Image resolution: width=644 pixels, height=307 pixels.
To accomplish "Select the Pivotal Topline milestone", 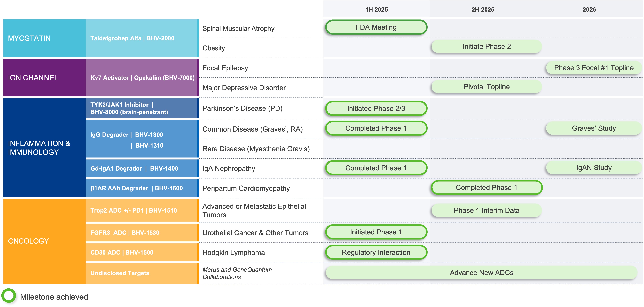I will pos(486,87).
